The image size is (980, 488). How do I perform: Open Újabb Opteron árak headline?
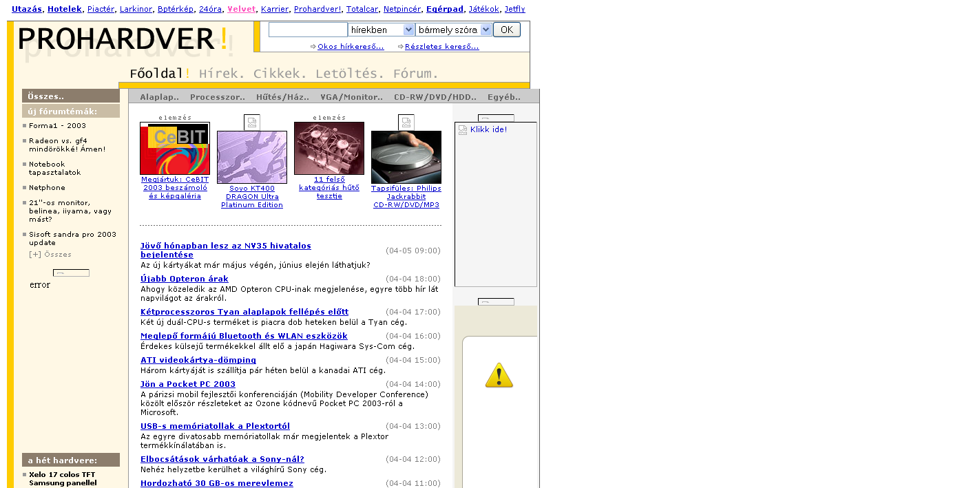pyautogui.click(x=185, y=279)
